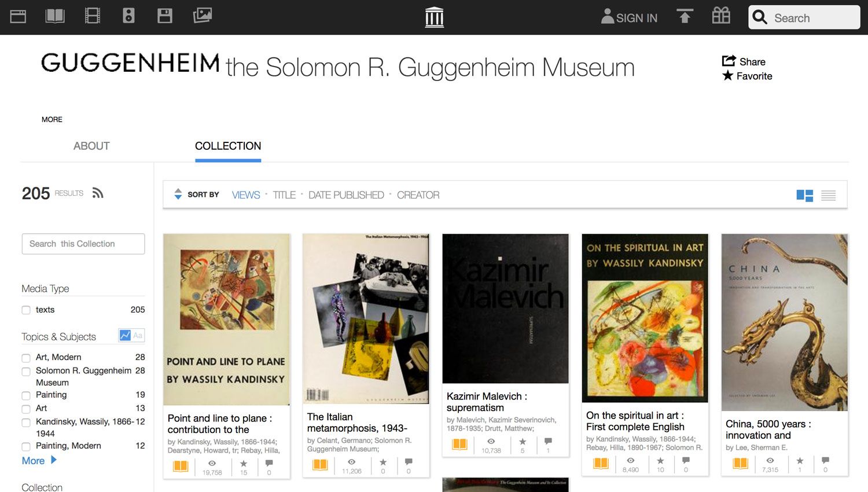The height and width of the screenshot is (492, 868).
Task: Mark the collection as Favorite
Action: coord(747,76)
